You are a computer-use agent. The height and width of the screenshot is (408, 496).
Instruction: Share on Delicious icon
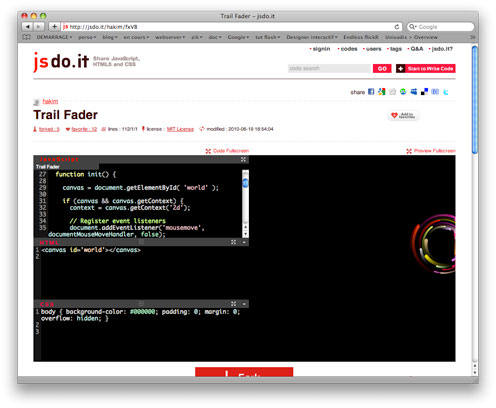click(x=424, y=92)
